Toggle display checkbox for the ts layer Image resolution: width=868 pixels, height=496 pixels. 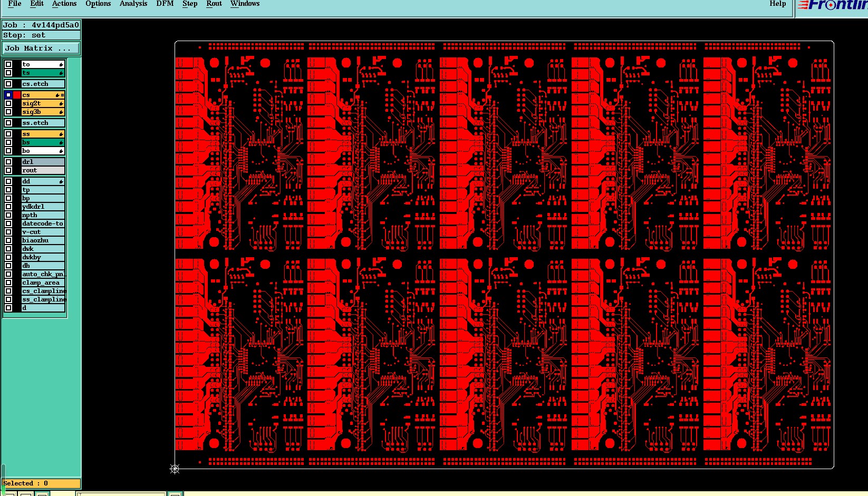8,73
